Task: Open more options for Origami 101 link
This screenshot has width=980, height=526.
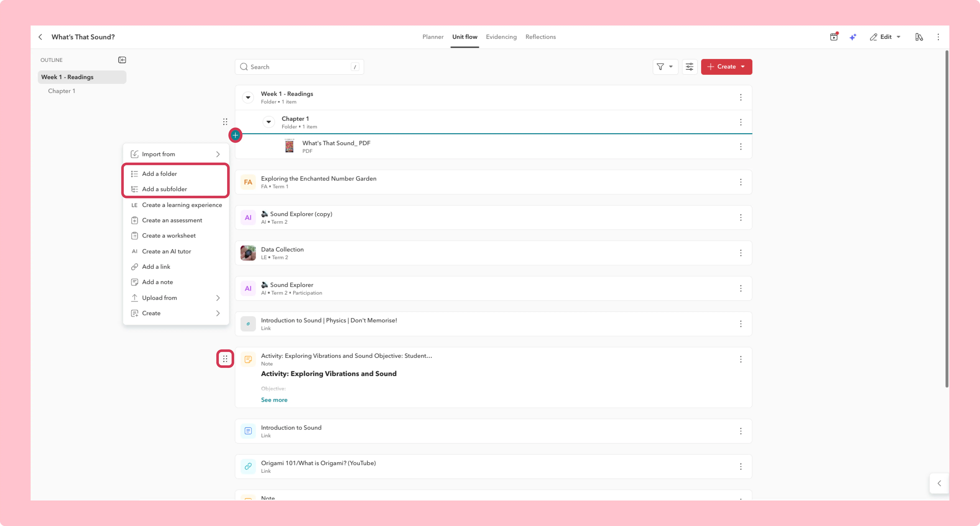Action: (x=741, y=466)
